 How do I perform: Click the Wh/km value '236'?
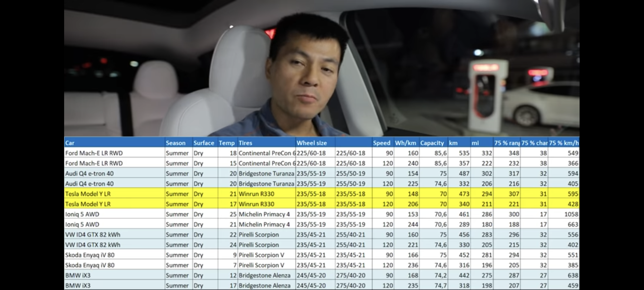click(x=413, y=265)
